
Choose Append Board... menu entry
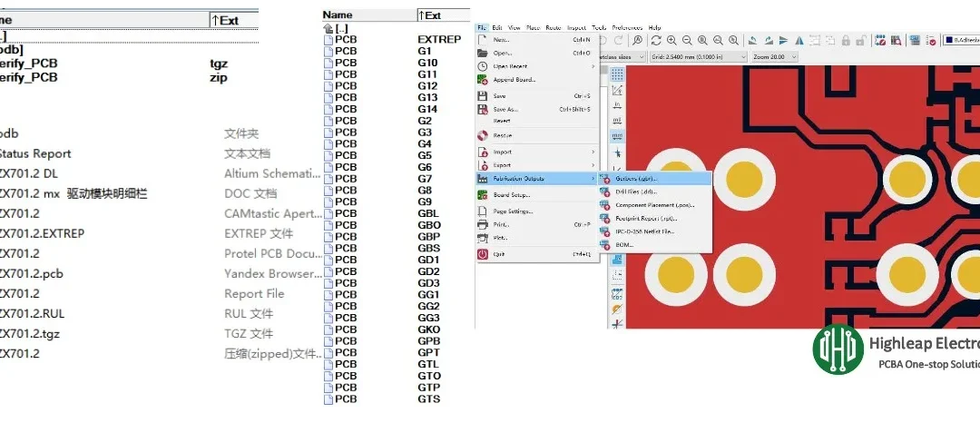pos(537,80)
